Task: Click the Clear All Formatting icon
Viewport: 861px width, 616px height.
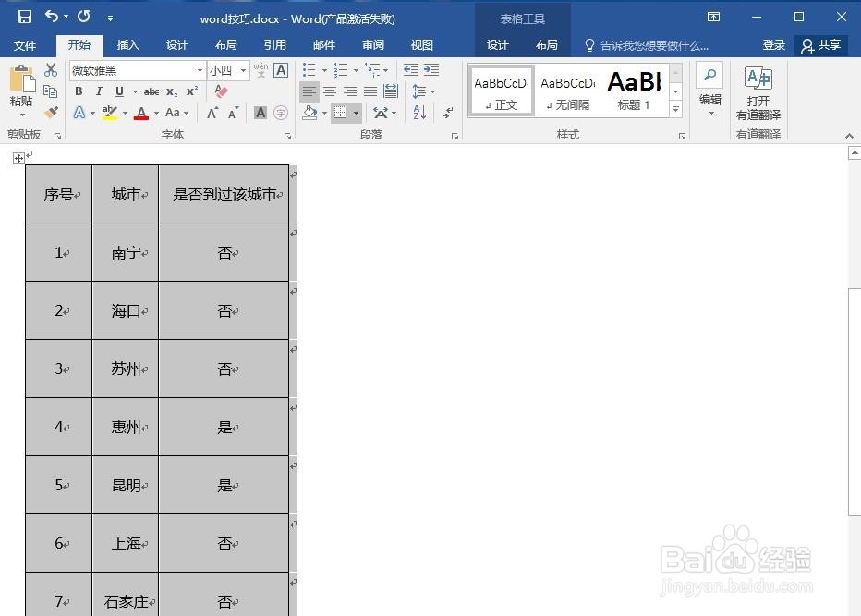Action: (220, 91)
